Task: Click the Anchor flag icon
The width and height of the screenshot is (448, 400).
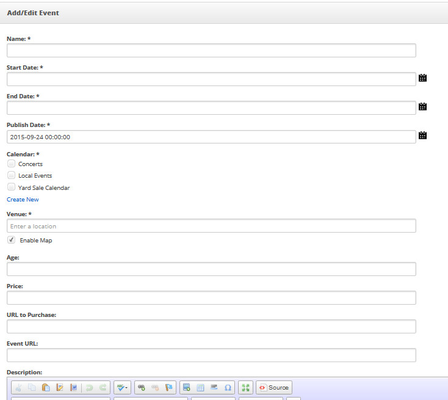Action: (169, 387)
